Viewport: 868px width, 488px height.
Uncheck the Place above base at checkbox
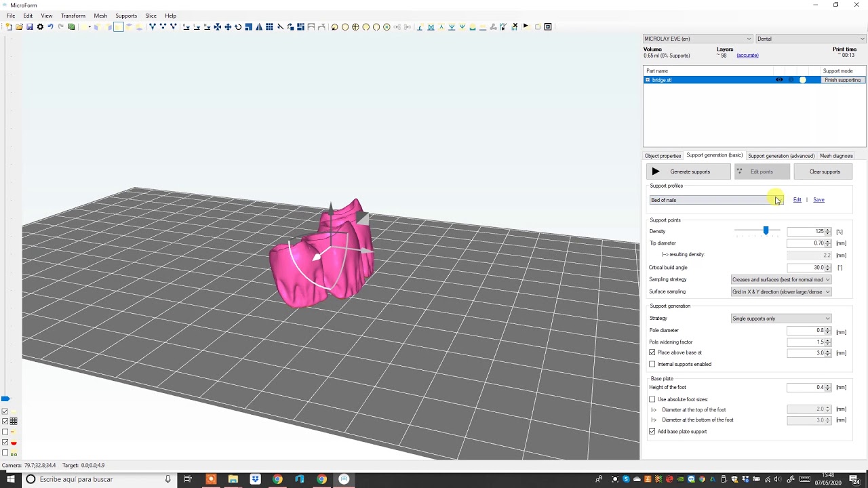652,352
